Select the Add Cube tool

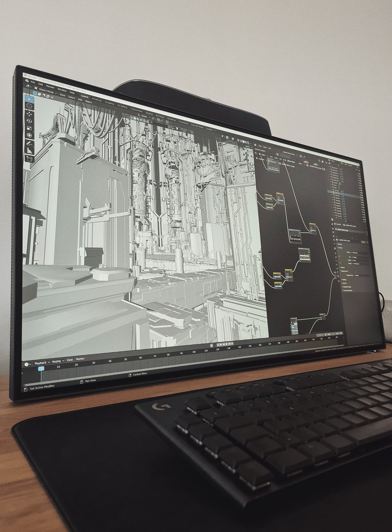(30, 159)
